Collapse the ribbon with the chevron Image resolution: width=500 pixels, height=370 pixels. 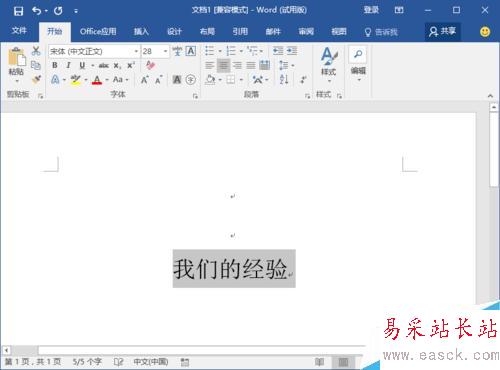coord(490,96)
